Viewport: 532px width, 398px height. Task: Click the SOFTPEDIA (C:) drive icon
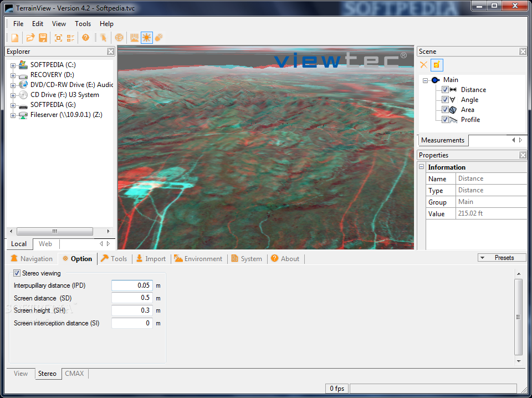pyautogui.click(x=23, y=64)
